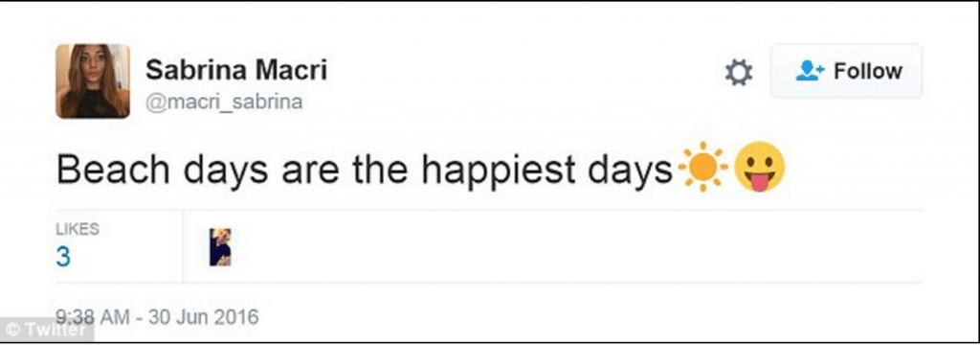Screen dimensions: 980x345
Task: Follow Sabrina Macri
Action: click(846, 71)
